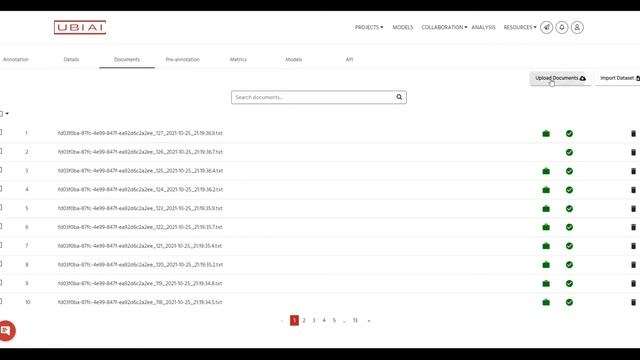Tick the checkbox for document row 10
The width and height of the screenshot is (640, 360).
(x=1, y=301)
